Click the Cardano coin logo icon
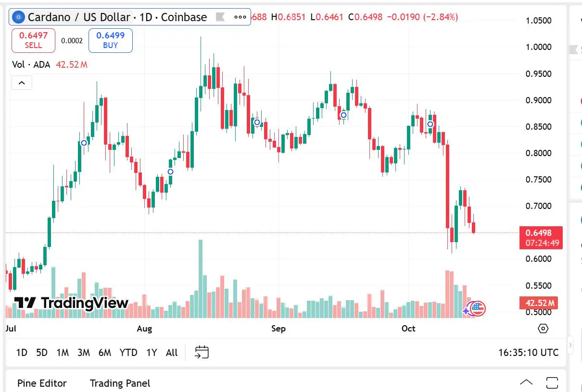 (x=19, y=17)
